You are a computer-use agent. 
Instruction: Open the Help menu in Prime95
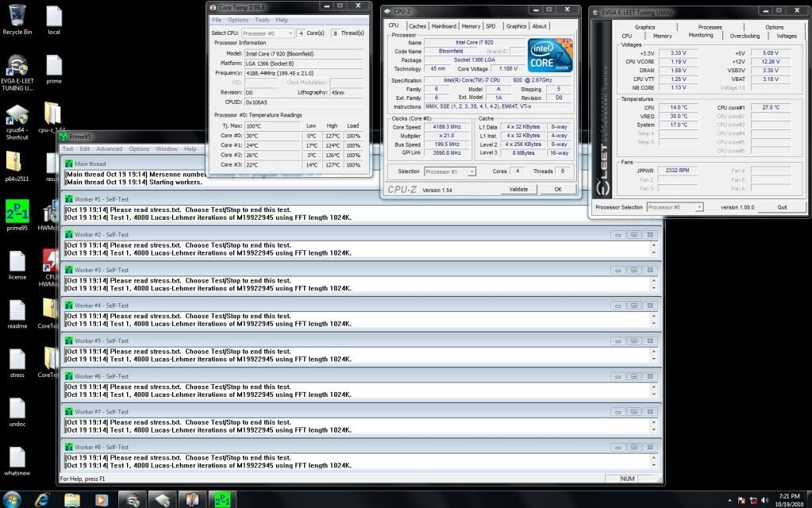click(x=190, y=148)
